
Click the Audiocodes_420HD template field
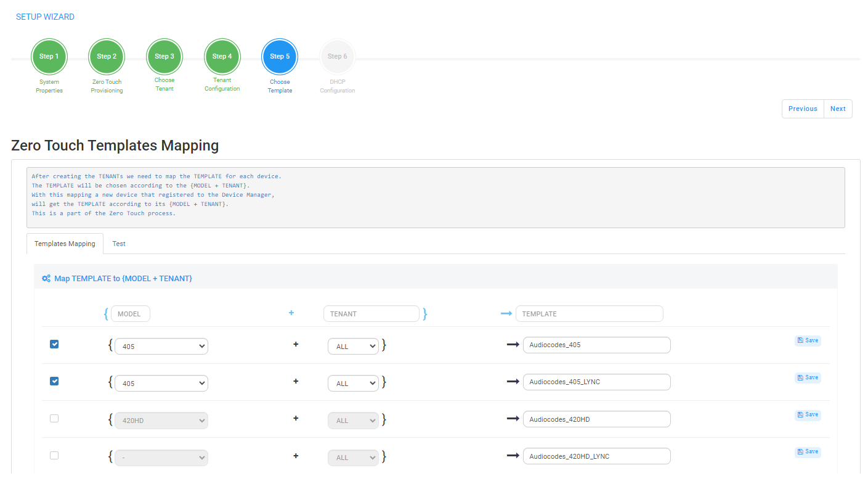point(597,419)
